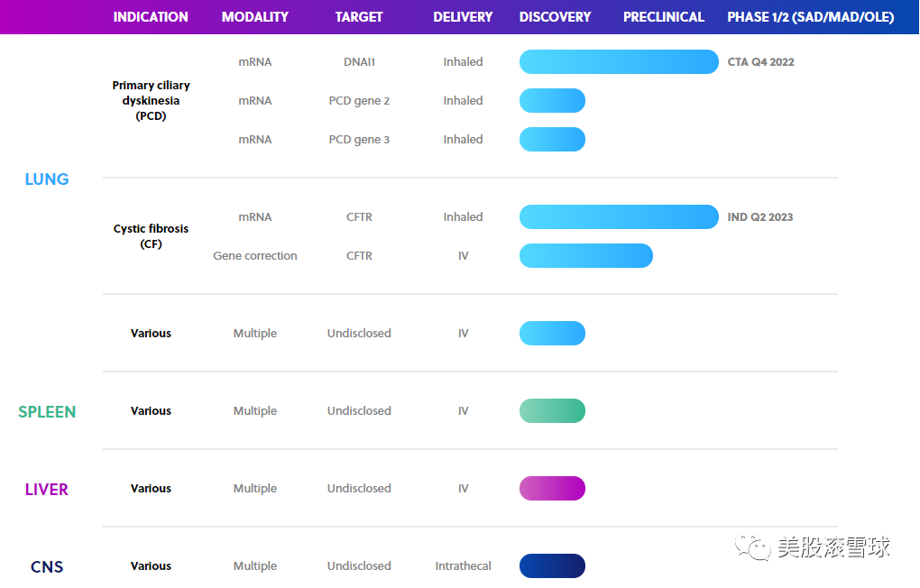Click the green SPLEEN progress bar
Viewport: 920px width, 588px height.
point(552,411)
